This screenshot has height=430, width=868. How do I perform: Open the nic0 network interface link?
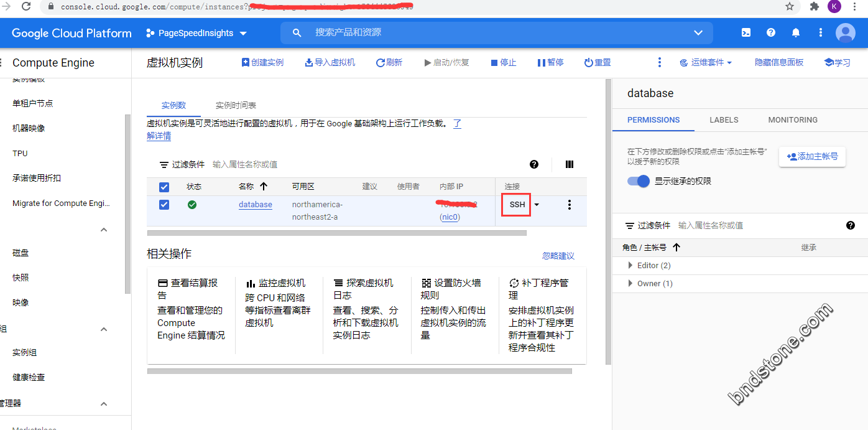(450, 217)
